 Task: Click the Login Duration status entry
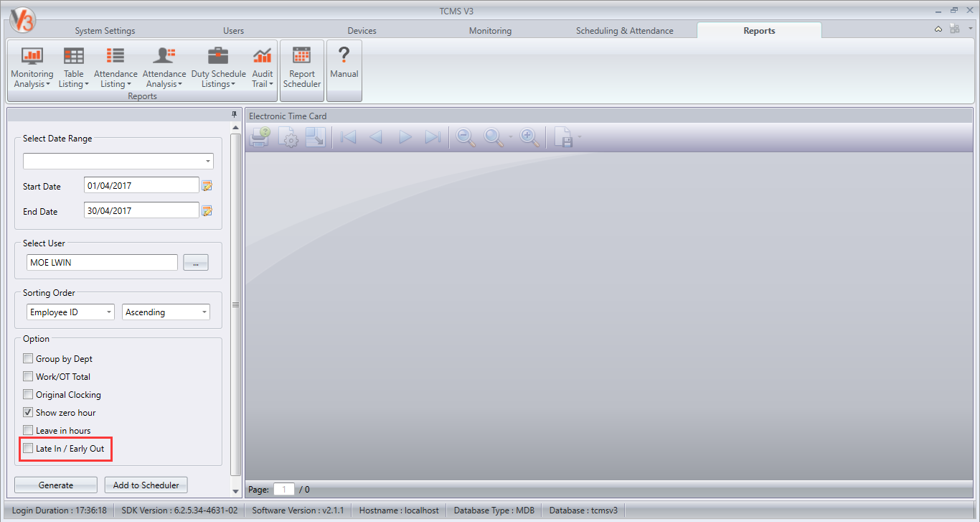click(59, 511)
